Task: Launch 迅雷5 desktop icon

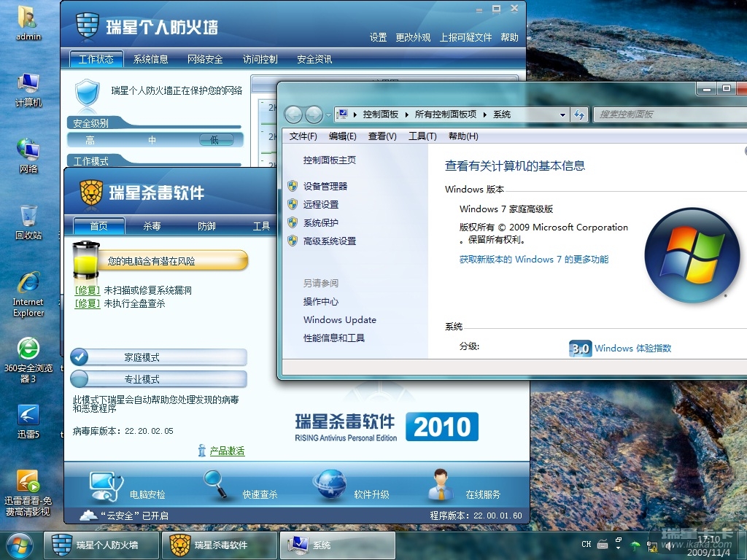Action: [x=28, y=421]
